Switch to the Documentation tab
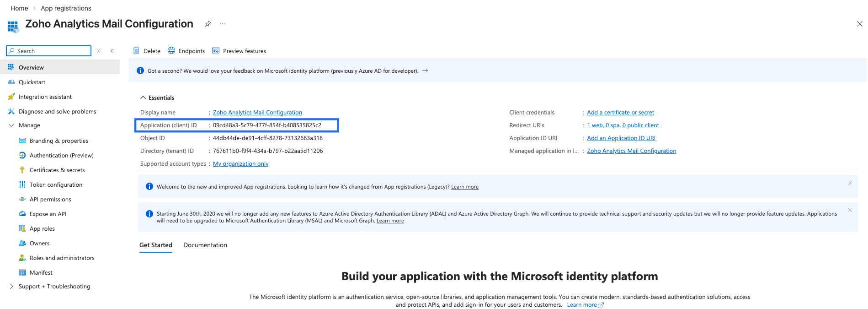This screenshot has height=309, width=868. click(x=205, y=245)
